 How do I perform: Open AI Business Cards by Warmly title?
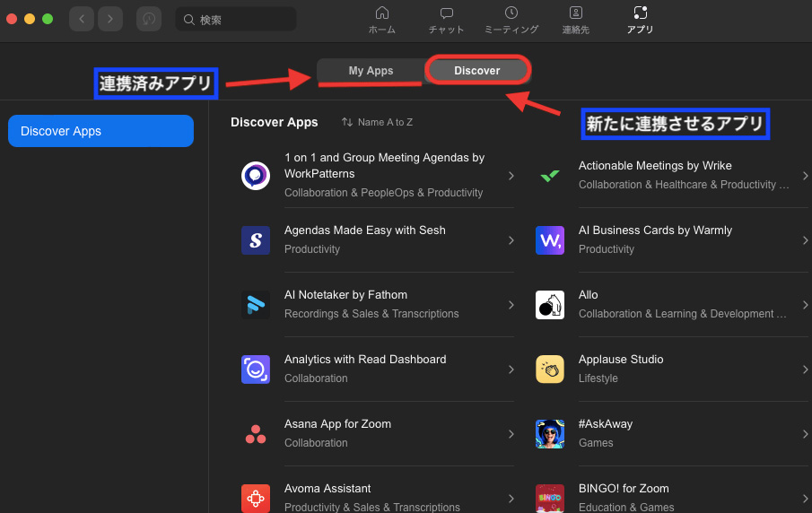point(655,230)
